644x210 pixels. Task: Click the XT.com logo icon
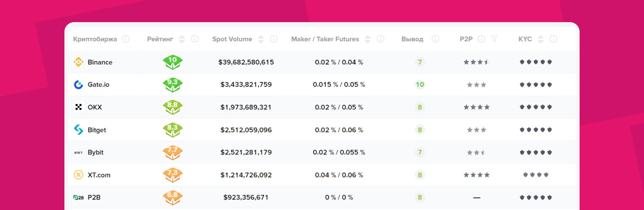tap(78, 175)
